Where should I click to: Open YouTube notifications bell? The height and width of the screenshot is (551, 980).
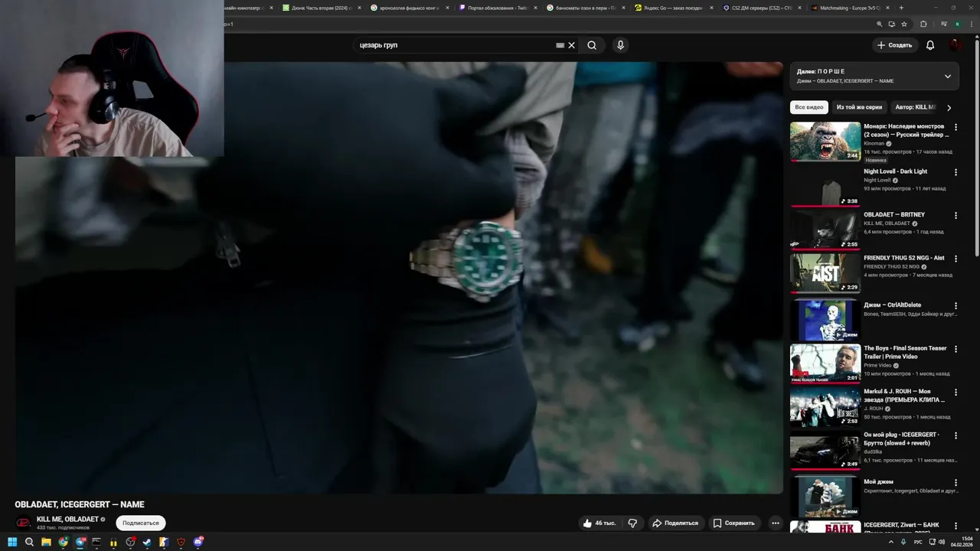pos(930,45)
